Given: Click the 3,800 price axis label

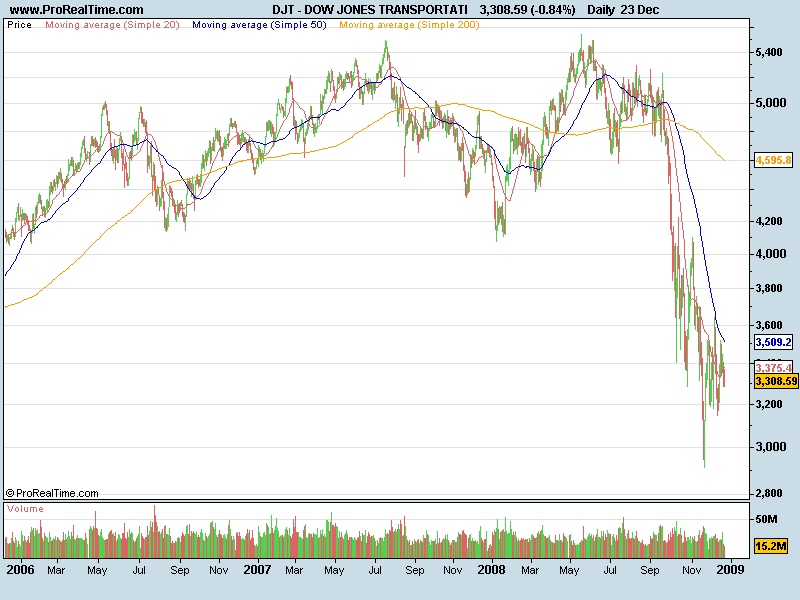Looking at the screenshot, I should [x=770, y=288].
